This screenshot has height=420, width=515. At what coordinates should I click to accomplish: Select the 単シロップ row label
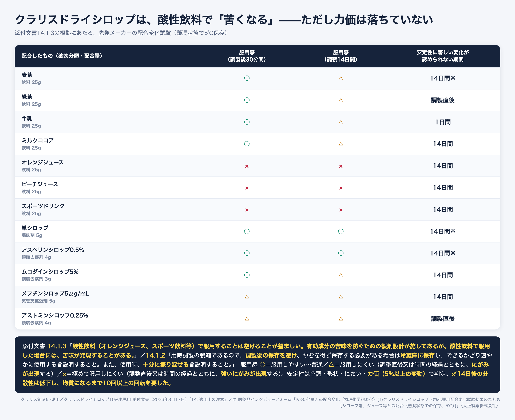point(35,228)
